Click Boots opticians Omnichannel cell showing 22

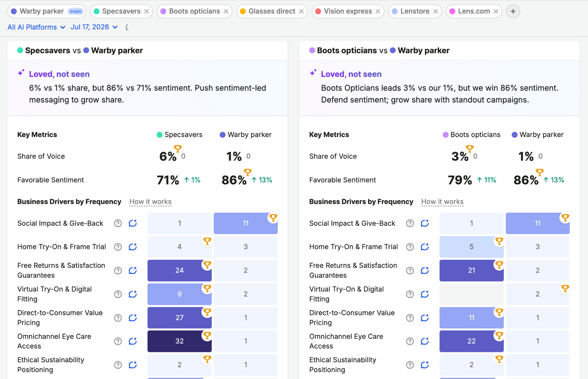pyautogui.click(x=471, y=341)
